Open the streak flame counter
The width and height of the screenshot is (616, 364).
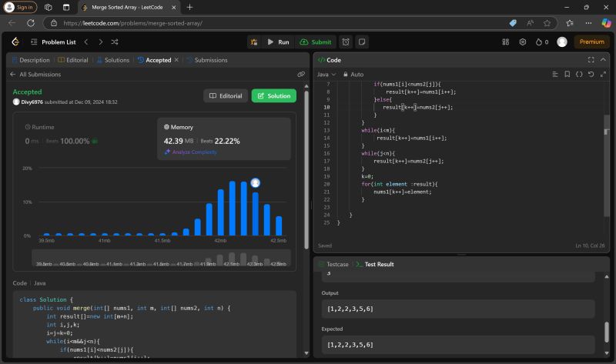click(542, 42)
